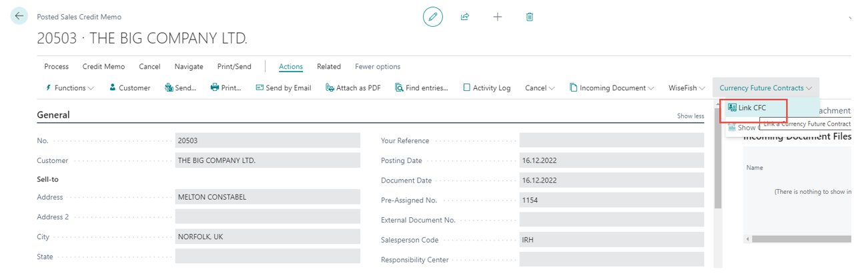The width and height of the screenshot is (868, 278).
Task: Click the back arrow button
Action: tap(19, 16)
